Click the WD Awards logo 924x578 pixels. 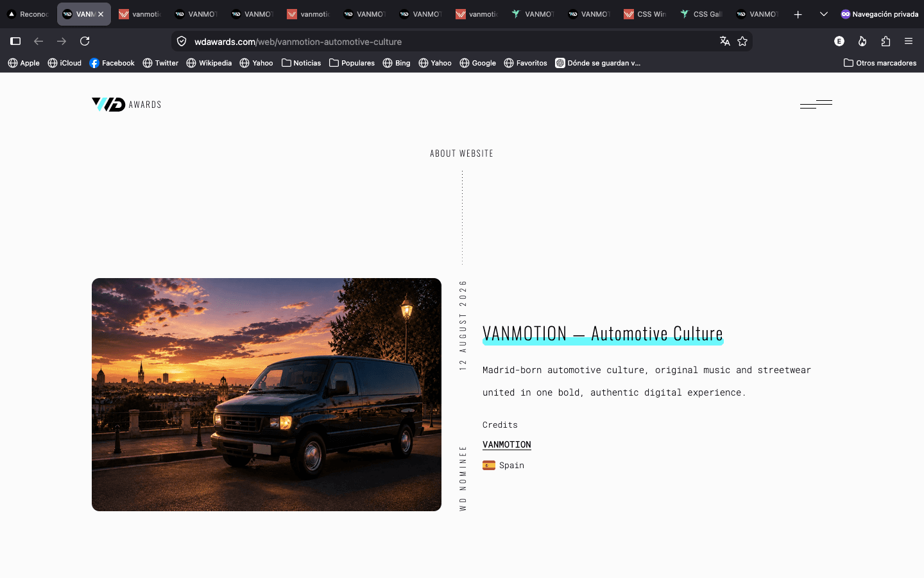coord(126,105)
